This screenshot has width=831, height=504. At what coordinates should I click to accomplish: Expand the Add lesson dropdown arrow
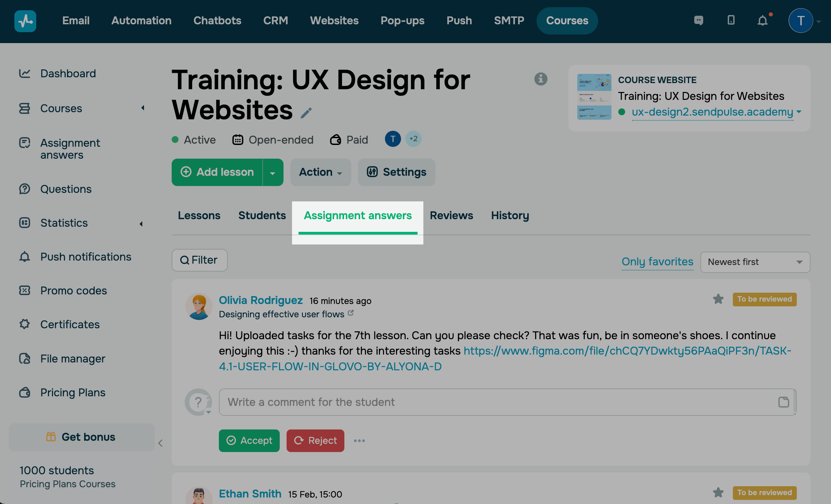coord(273,173)
